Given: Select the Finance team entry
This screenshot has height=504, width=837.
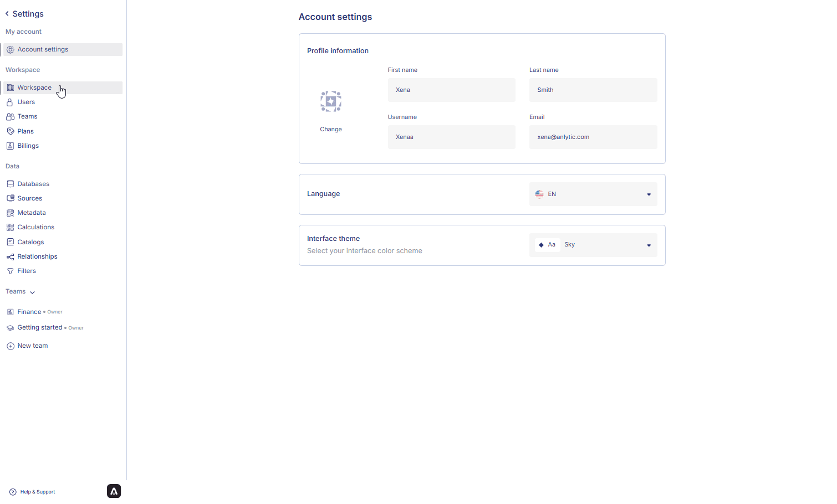Looking at the screenshot, I should tap(29, 312).
